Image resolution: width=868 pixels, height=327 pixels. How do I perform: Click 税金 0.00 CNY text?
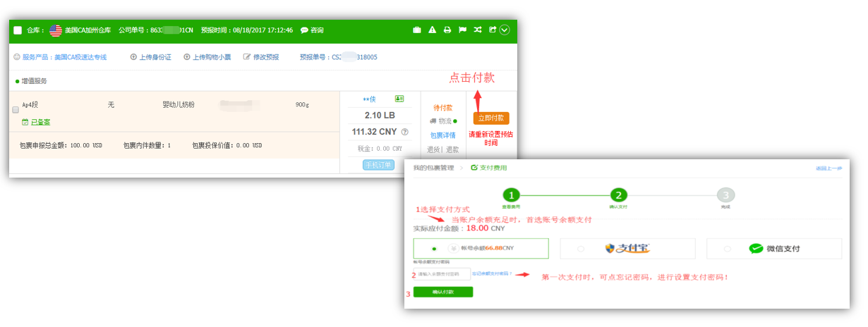(x=379, y=149)
